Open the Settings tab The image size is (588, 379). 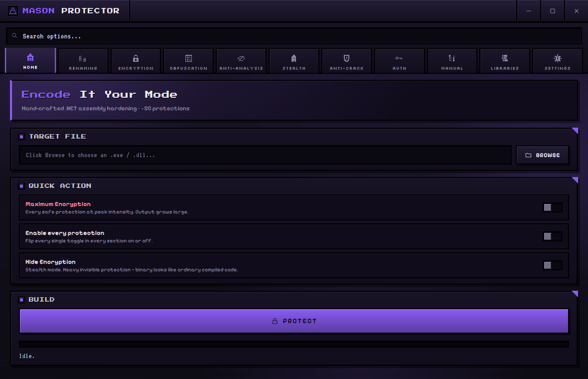pos(558,60)
